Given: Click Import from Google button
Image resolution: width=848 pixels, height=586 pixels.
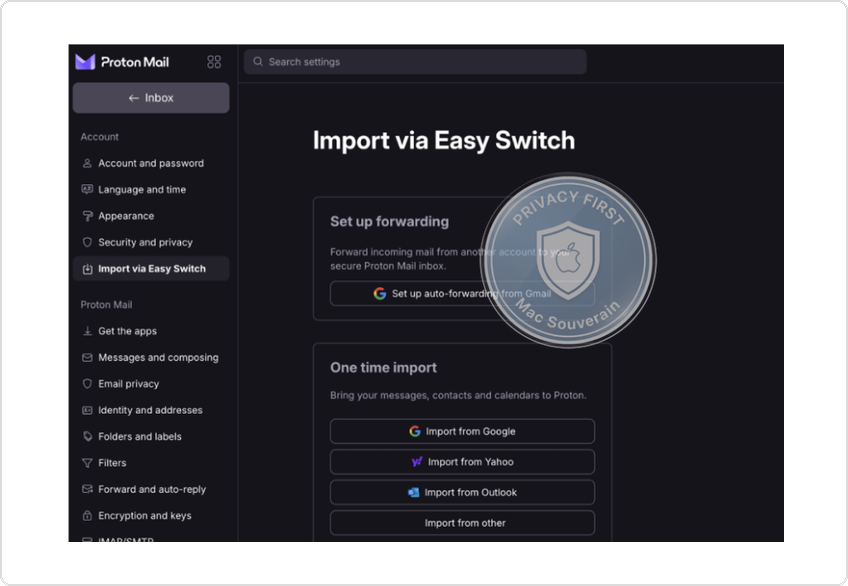Looking at the screenshot, I should coord(462,431).
